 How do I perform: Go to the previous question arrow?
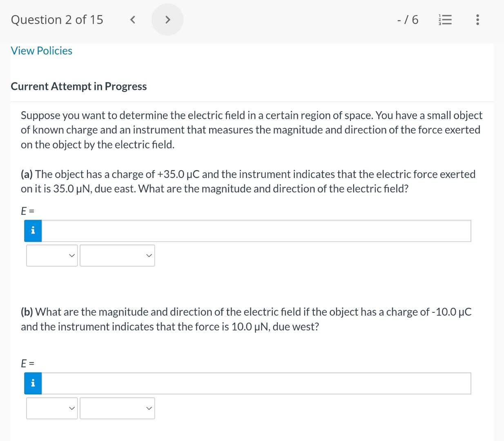pyautogui.click(x=132, y=20)
